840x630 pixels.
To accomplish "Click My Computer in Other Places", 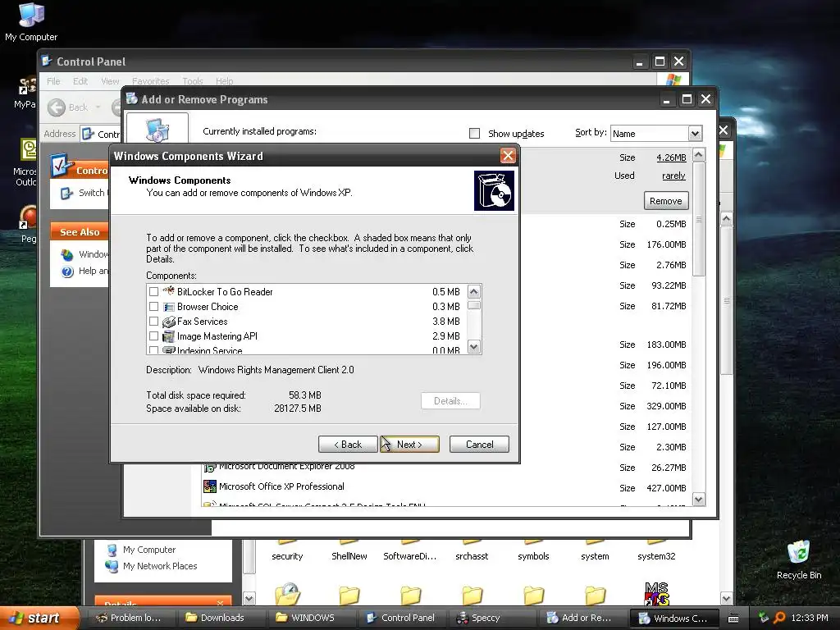I will tap(149, 550).
